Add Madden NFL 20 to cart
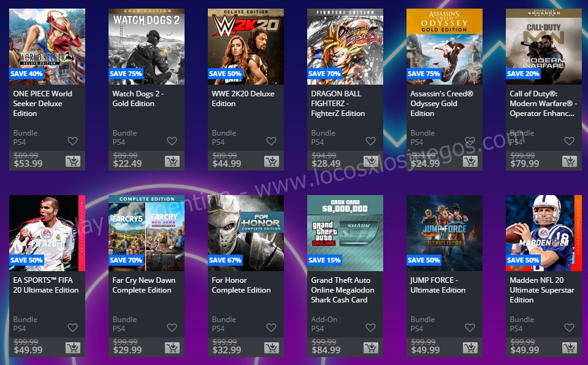The image size is (588, 365). 569,348
